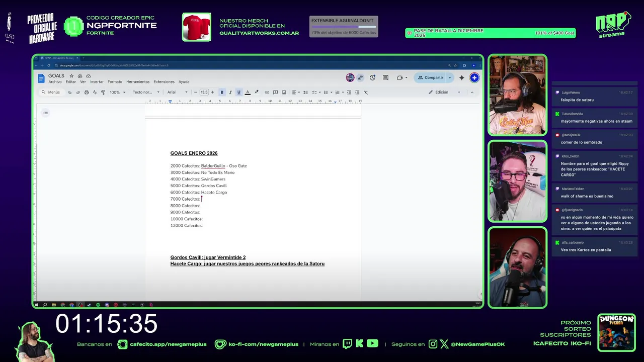
Task: Insert an image
Action: [284, 93]
